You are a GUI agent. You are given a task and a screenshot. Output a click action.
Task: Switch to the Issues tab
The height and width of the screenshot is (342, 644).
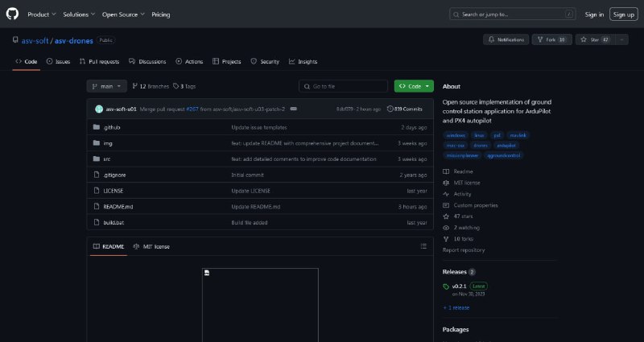coord(58,62)
